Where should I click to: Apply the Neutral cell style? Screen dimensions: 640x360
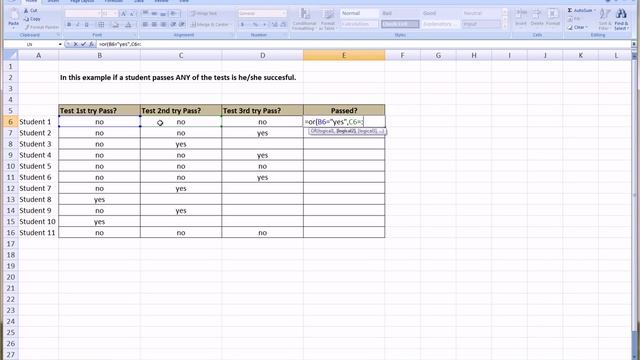pos(481,13)
